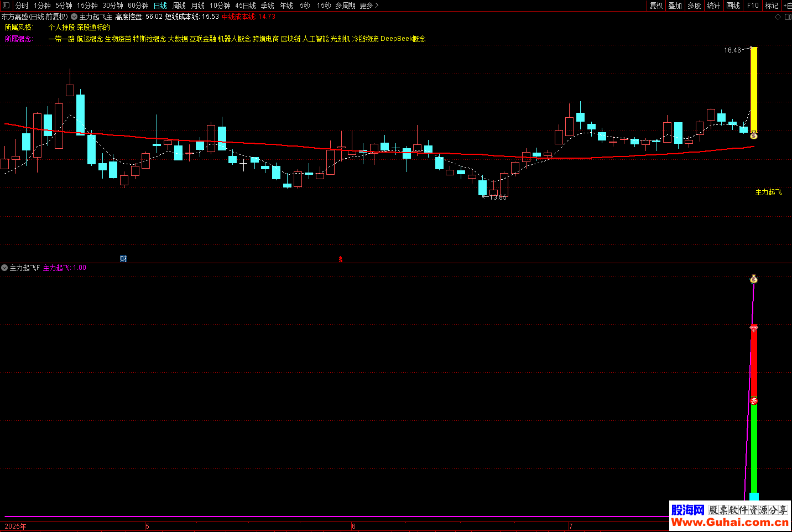The height and width of the screenshot is (532, 792).
Task: Click the 区块链 concept tag
Action: (291, 39)
